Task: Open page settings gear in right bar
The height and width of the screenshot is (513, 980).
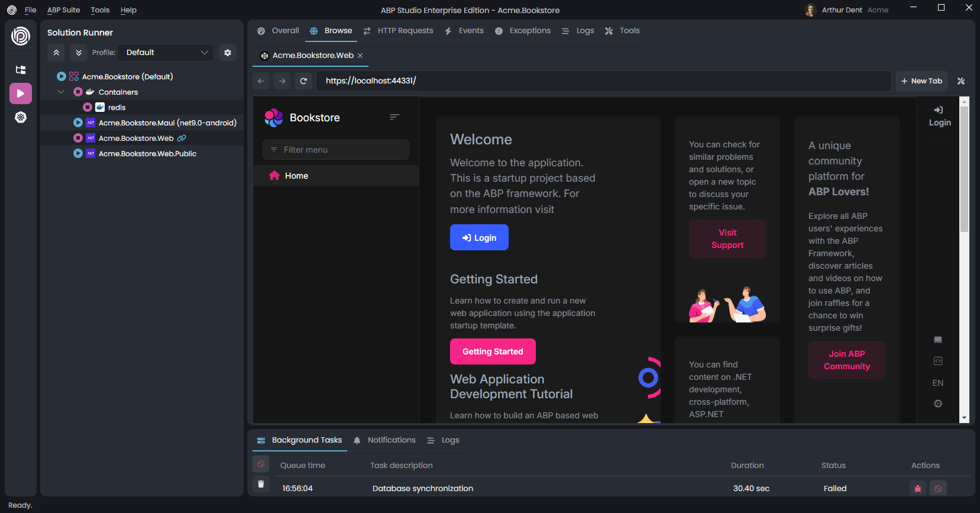Action: (938, 404)
